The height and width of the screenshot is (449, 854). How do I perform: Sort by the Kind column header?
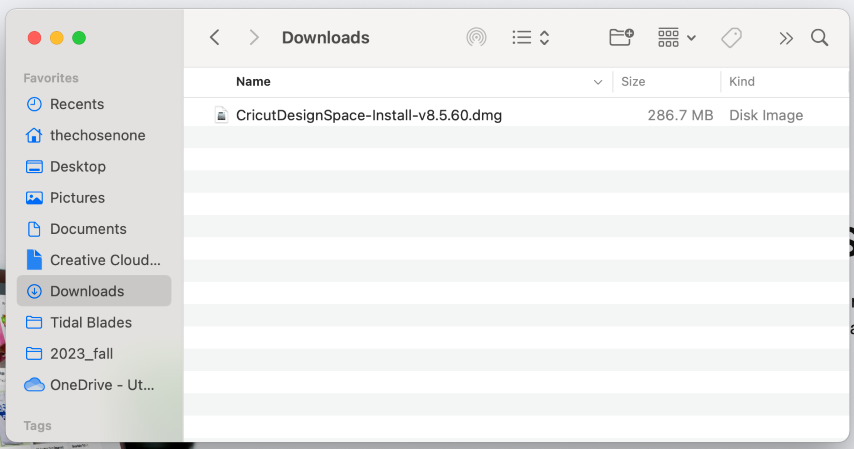click(x=741, y=82)
